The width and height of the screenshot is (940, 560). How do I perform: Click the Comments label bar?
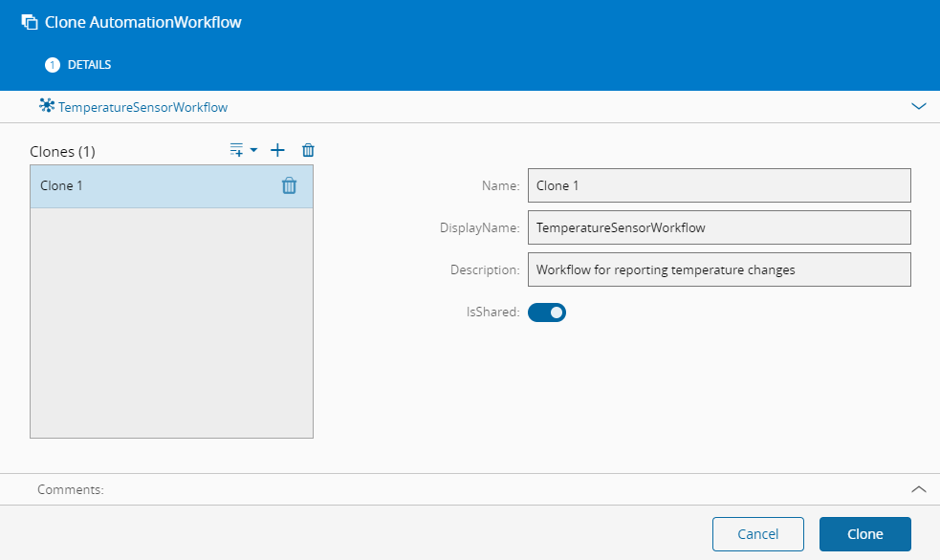coord(71,489)
